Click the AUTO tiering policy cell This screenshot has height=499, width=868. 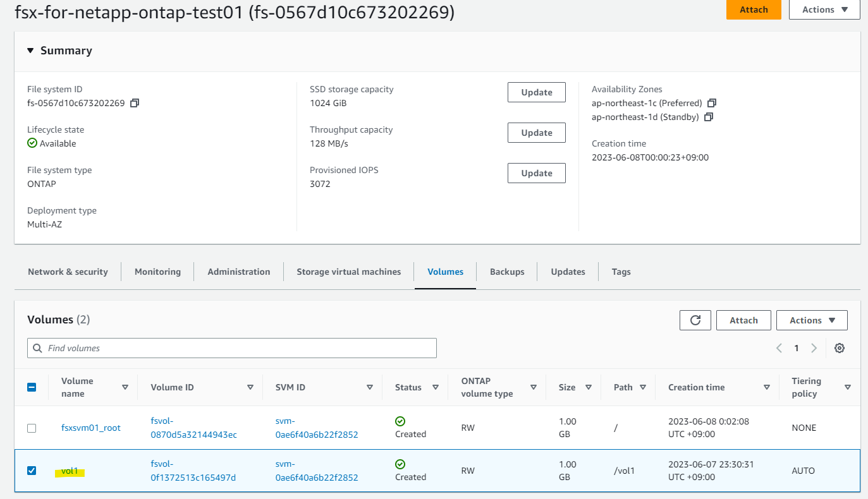click(x=804, y=471)
